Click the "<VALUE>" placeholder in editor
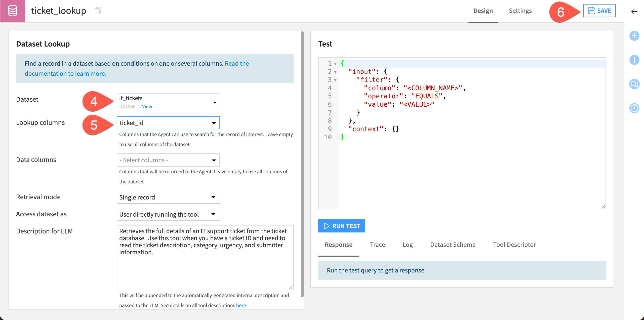The width and height of the screenshot is (644, 320). pyautogui.click(x=417, y=104)
